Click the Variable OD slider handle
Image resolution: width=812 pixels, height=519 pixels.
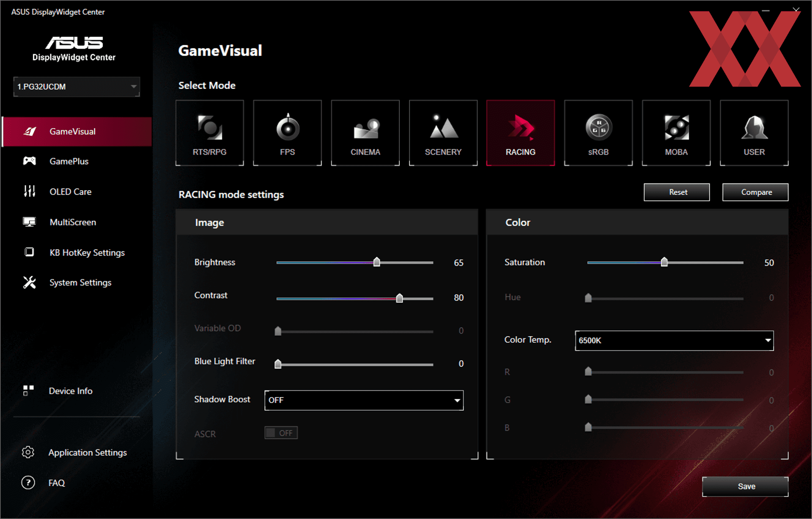point(278,331)
